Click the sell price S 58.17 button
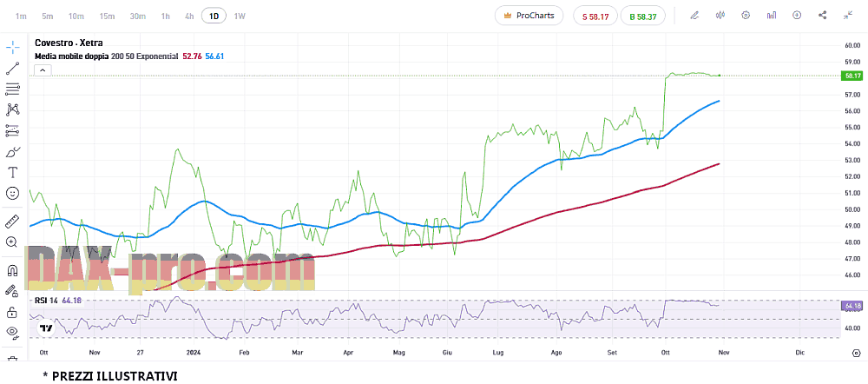 coord(595,17)
